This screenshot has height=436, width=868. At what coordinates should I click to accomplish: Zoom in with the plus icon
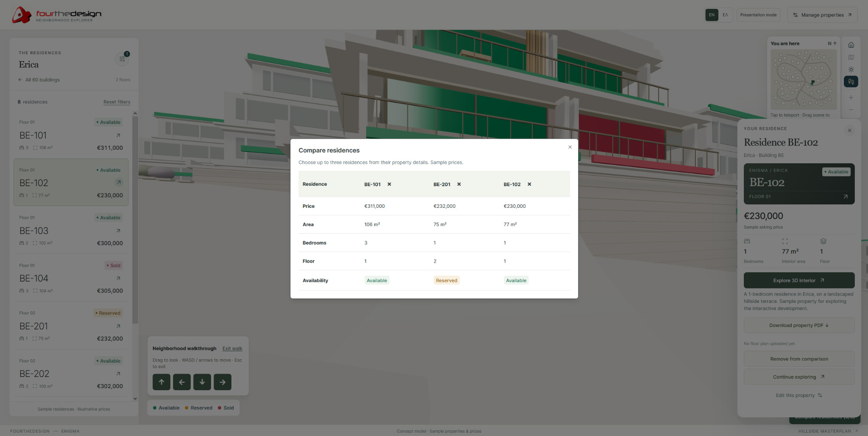(x=851, y=98)
